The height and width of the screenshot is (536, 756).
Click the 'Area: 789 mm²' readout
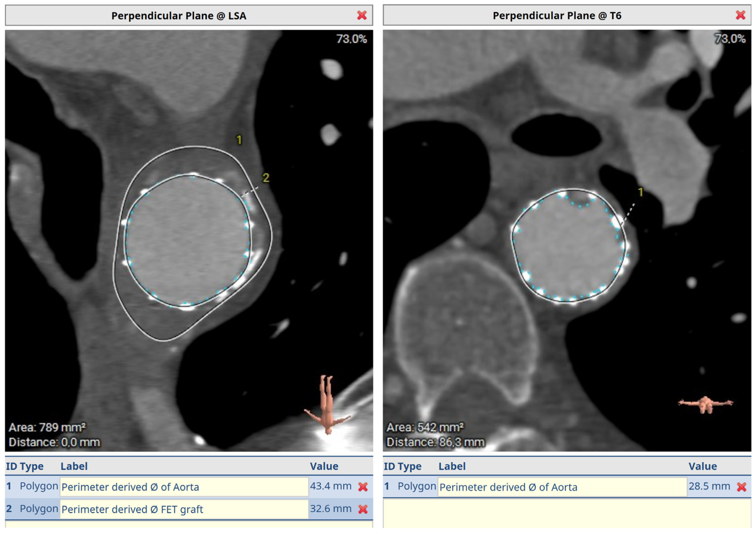pos(47,427)
